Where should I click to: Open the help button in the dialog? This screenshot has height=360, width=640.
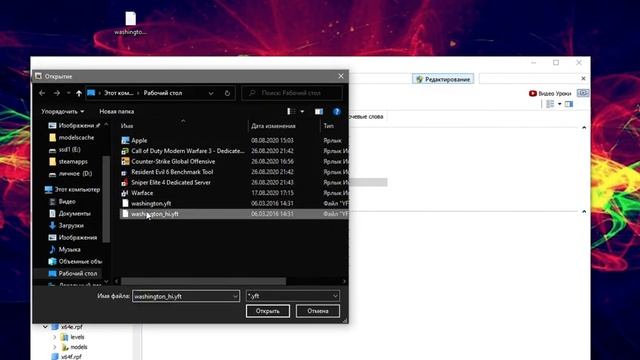coord(336,111)
